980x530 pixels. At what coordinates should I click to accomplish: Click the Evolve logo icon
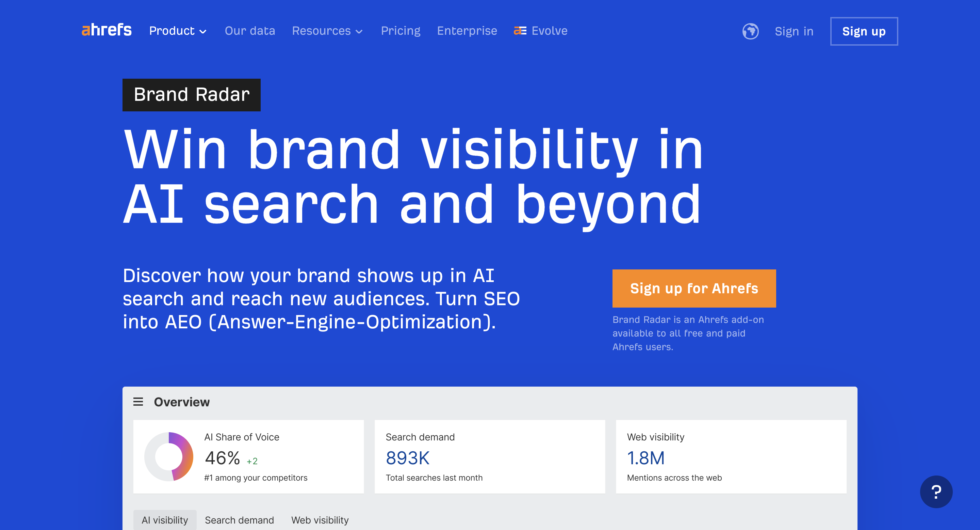tap(520, 31)
